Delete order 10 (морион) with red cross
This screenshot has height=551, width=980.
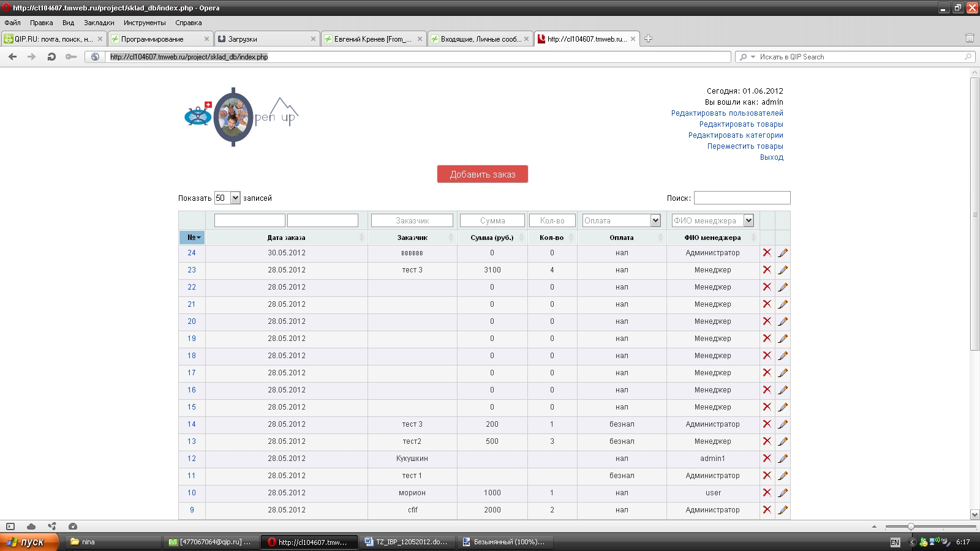click(x=767, y=492)
